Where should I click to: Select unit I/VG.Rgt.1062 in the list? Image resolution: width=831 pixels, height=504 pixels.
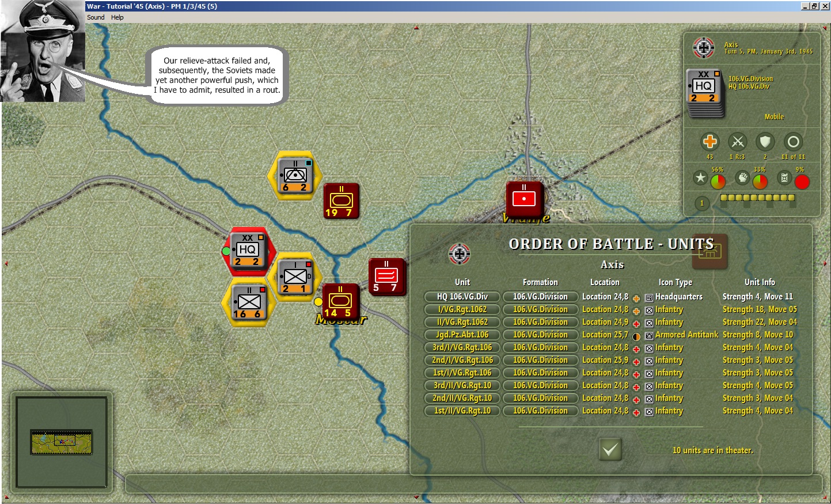462,309
